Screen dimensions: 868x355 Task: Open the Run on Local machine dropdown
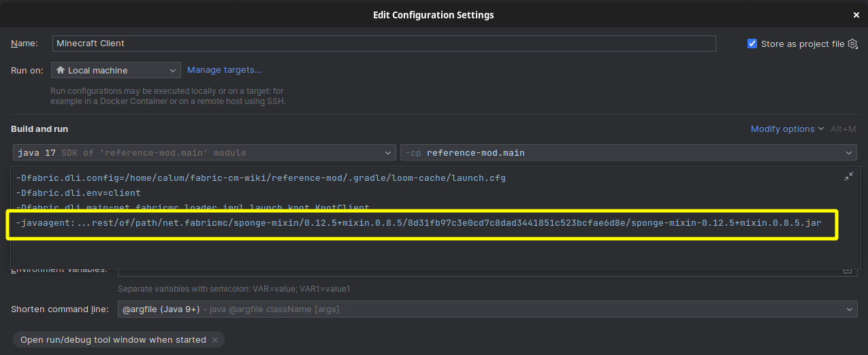[x=116, y=70]
